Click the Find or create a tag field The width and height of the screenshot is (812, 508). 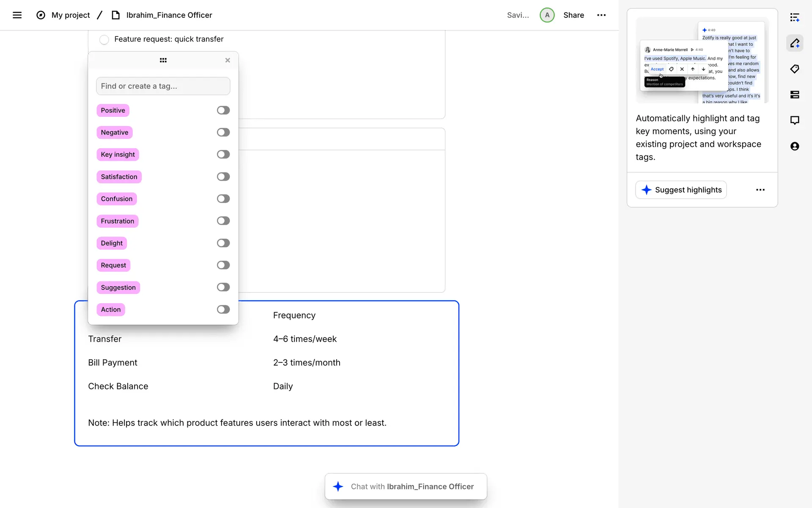(x=163, y=86)
